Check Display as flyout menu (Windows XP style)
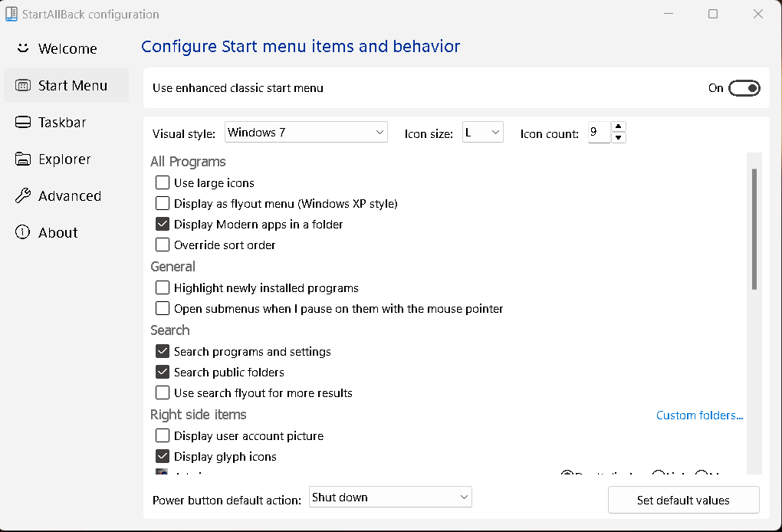Viewport: 782px width, 532px height. tap(163, 203)
